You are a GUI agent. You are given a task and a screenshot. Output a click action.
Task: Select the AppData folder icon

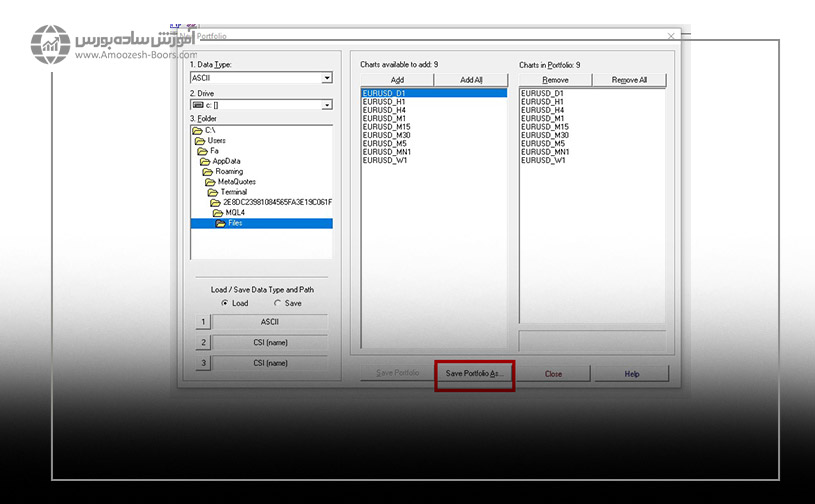point(205,161)
